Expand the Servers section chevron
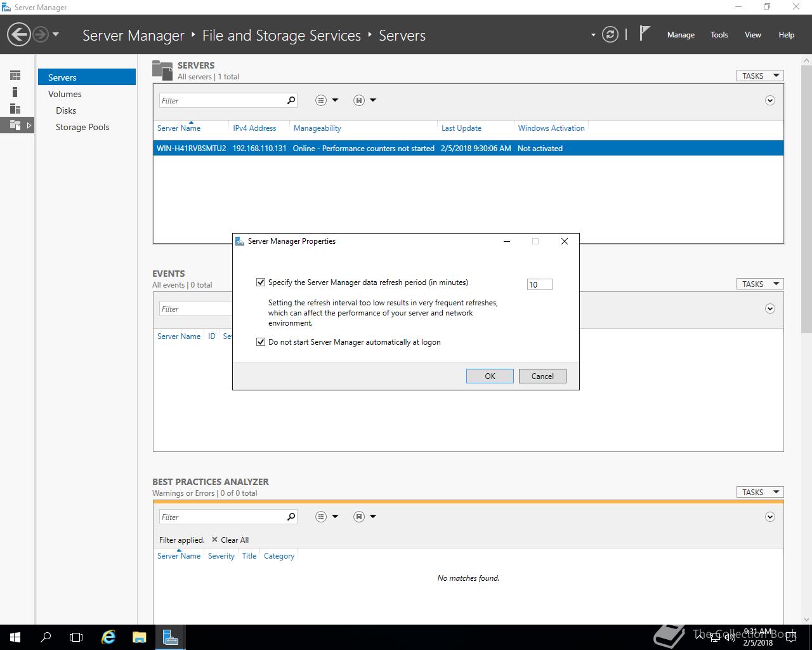Screen dimensions: 812x650 [770, 100]
